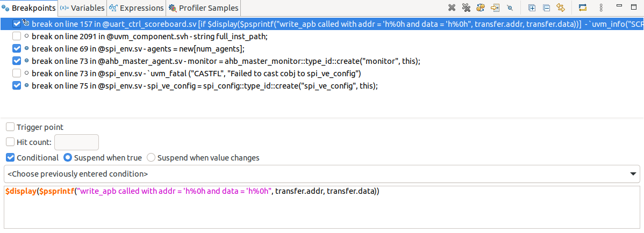Screen dimensions: 644x233
Task: Select Suspend when true radio button
Action: (67, 157)
